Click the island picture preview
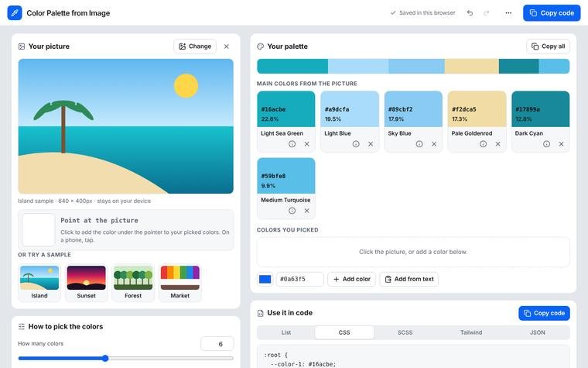 click(x=125, y=126)
